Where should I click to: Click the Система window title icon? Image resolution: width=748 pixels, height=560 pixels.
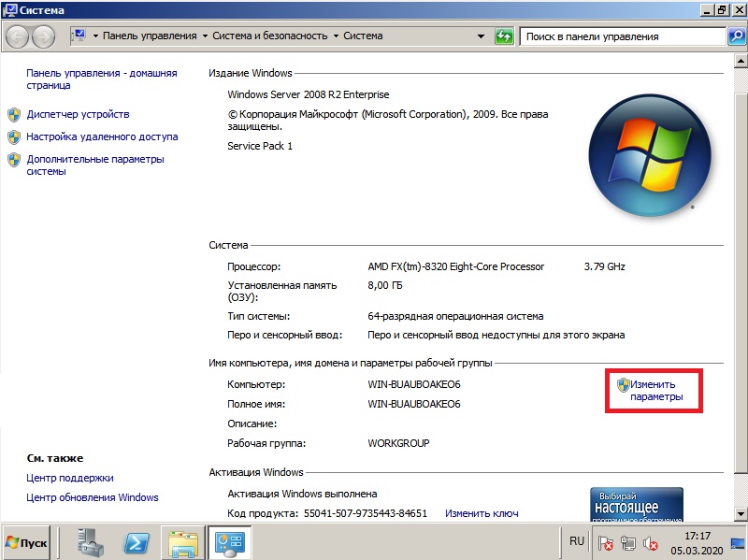10,9
